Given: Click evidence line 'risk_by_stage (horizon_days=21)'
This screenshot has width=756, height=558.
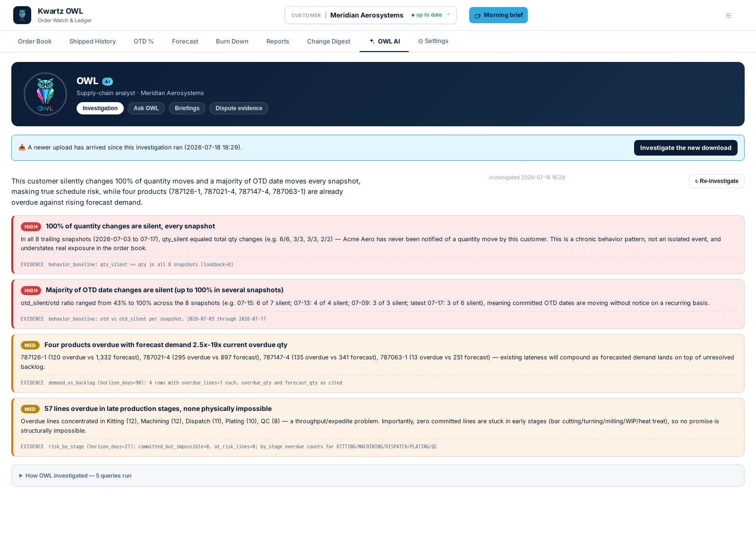Looking at the screenshot, I should (243, 446).
